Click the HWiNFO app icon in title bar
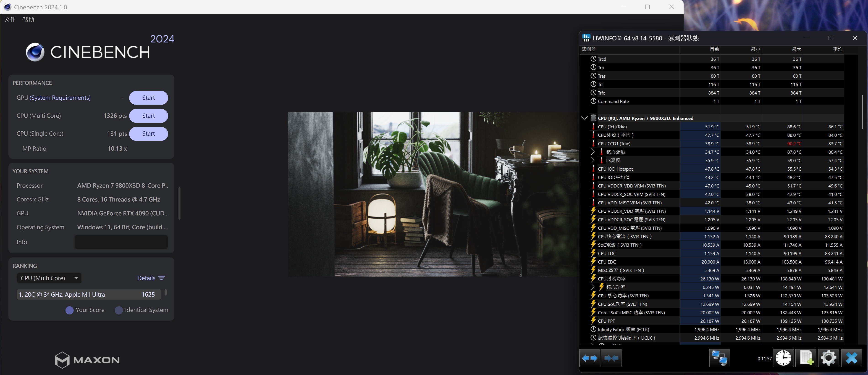 click(586, 38)
